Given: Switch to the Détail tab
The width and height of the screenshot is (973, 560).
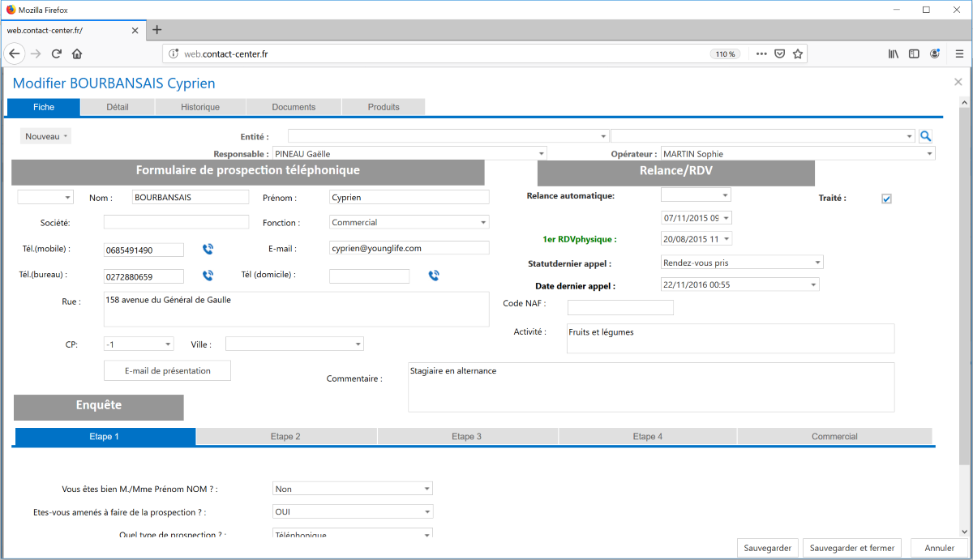Looking at the screenshot, I should [118, 107].
